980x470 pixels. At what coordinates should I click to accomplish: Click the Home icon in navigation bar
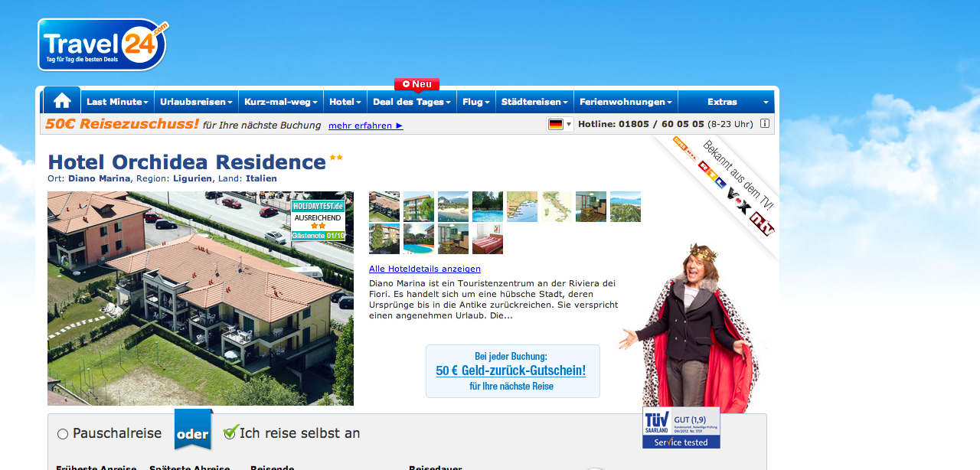pos(62,101)
